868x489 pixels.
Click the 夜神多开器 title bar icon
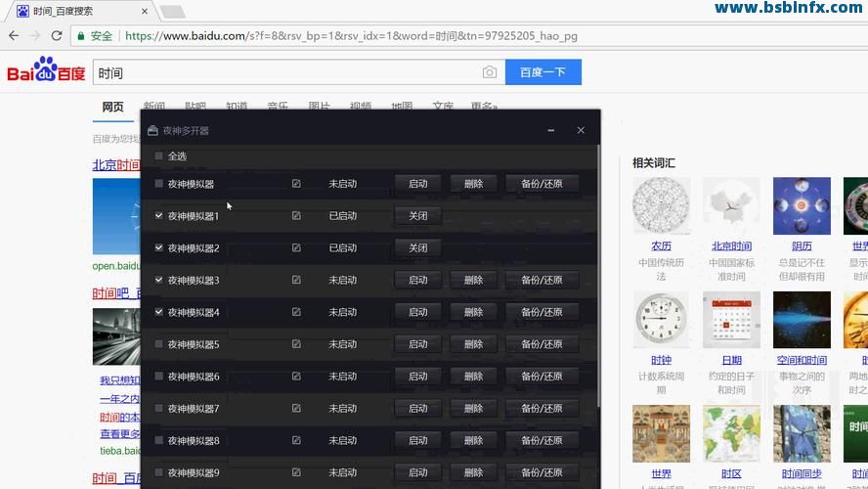pyautogui.click(x=152, y=131)
